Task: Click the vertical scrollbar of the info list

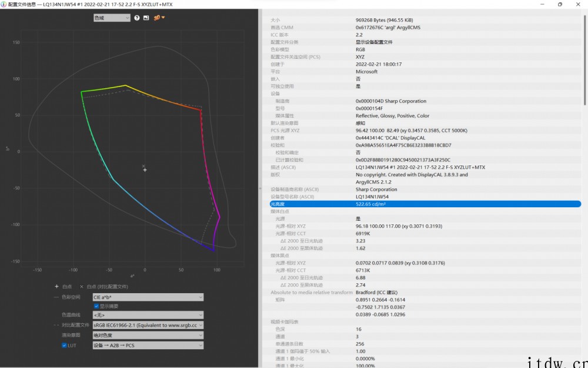Action: click(584, 60)
